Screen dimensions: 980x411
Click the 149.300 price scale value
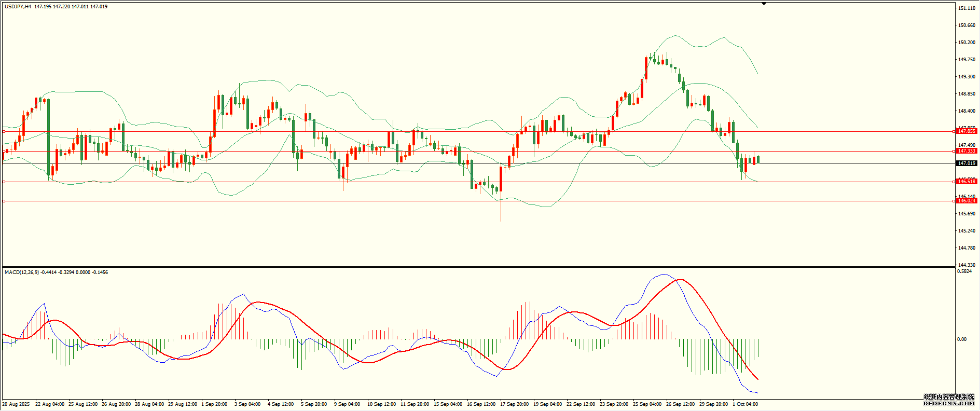965,77
